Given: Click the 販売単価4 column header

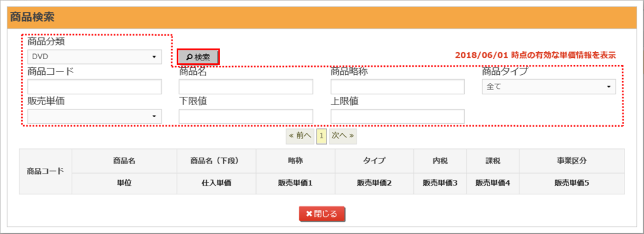Looking at the screenshot, I should (493, 184).
